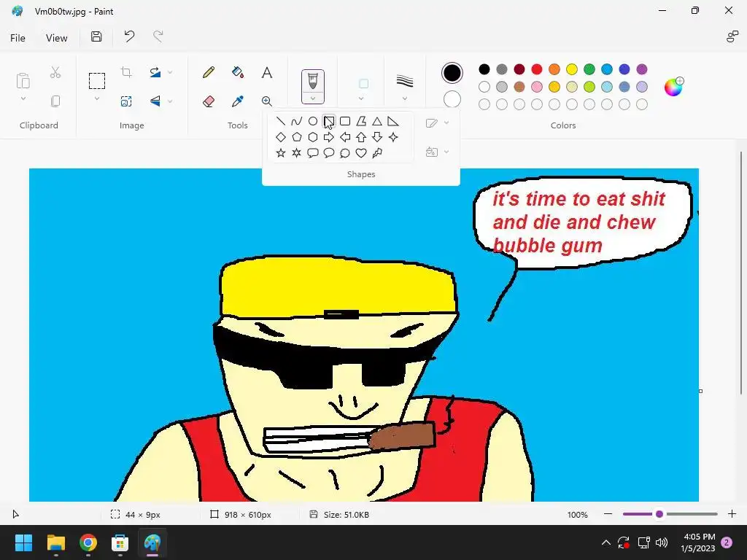This screenshot has height=560, width=747.
Task: Choose the Heart shape
Action: (361, 153)
